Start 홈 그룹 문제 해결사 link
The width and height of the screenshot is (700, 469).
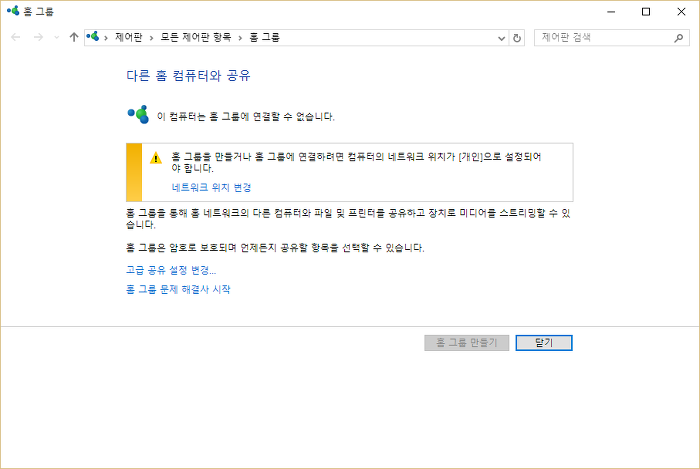click(x=178, y=289)
